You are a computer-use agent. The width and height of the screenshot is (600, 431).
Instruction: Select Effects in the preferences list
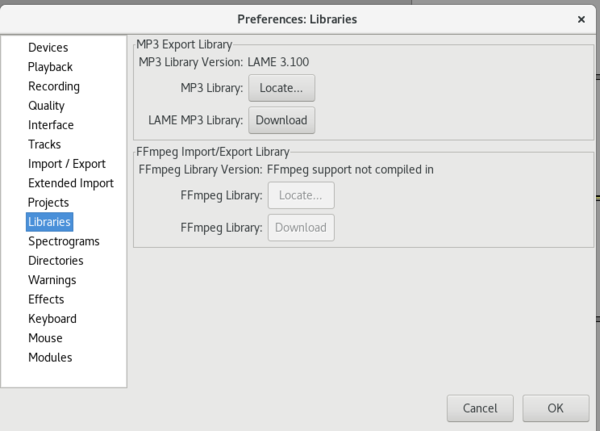(x=46, y=299)
